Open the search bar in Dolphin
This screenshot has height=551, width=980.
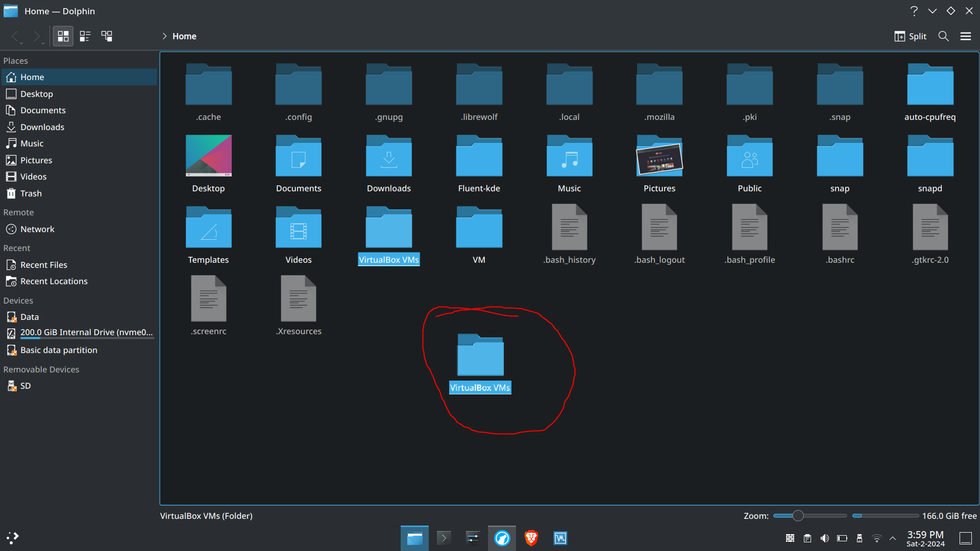click(x=943, y=36)
